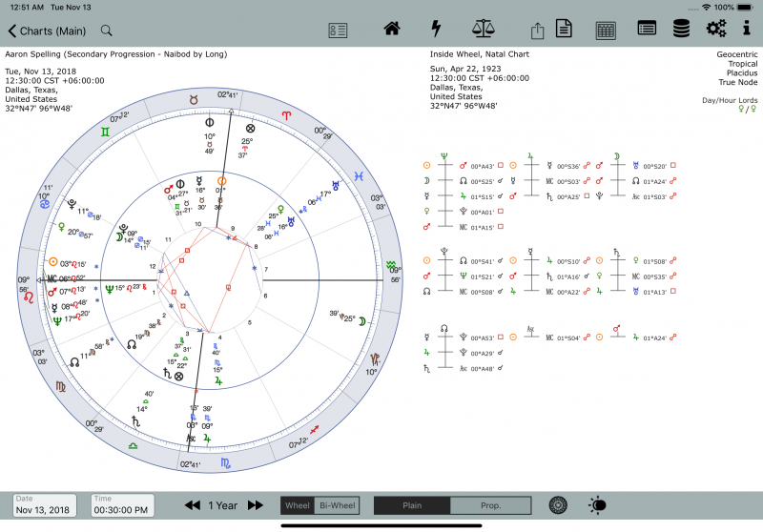
Task: Select the Plain segment
Action: [x=412, y=505]
